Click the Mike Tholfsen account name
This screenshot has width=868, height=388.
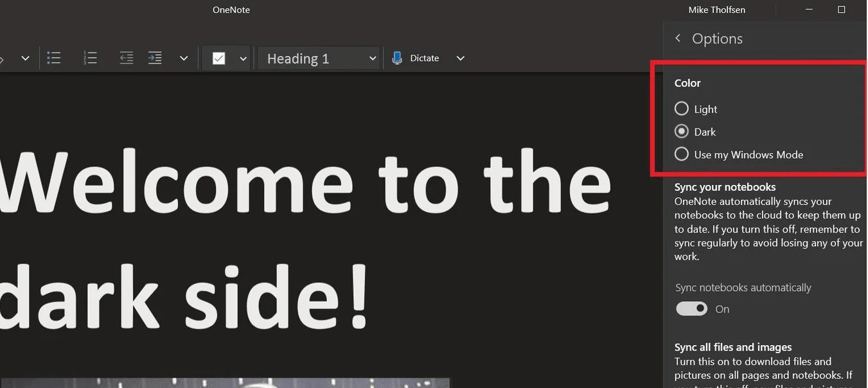[x=716, y=9]
